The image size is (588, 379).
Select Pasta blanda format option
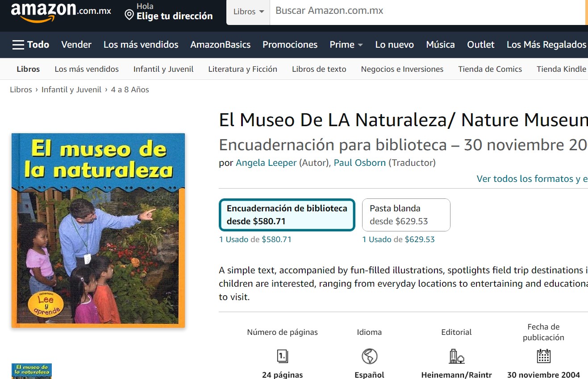pyautogui.click(x=406, y=215)
